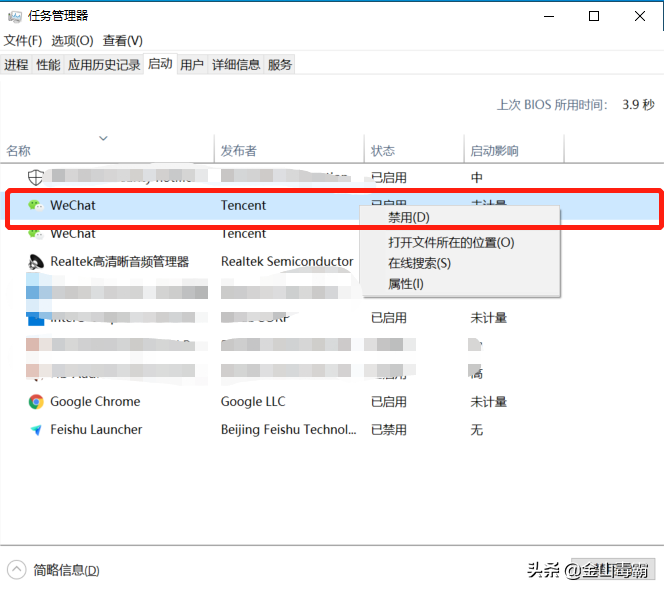The image size is (664, 594).
Task: Click 未计量 impact of Google Chrome
Action: [x=488, y=402]
